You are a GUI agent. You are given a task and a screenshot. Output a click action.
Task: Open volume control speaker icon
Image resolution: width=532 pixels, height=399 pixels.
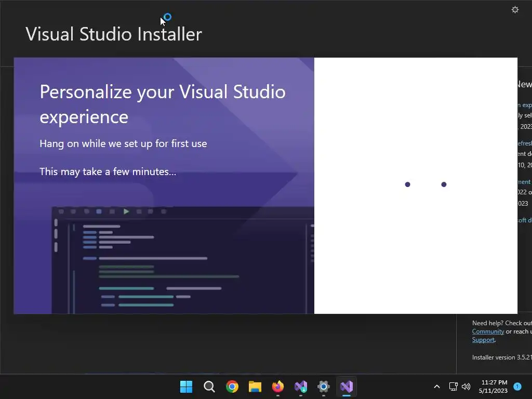tap(466, 387)
